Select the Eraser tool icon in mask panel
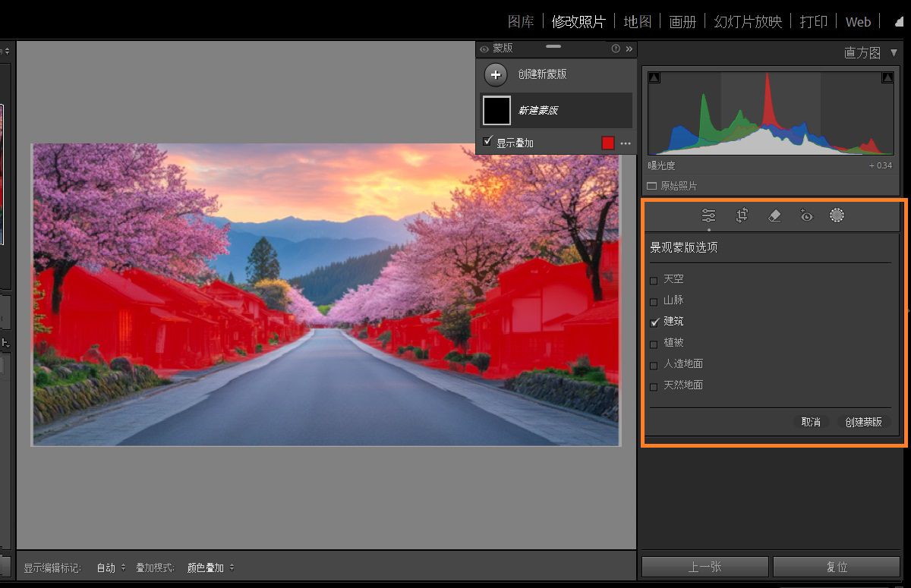 pyautogui.click(x=774, y=215)
